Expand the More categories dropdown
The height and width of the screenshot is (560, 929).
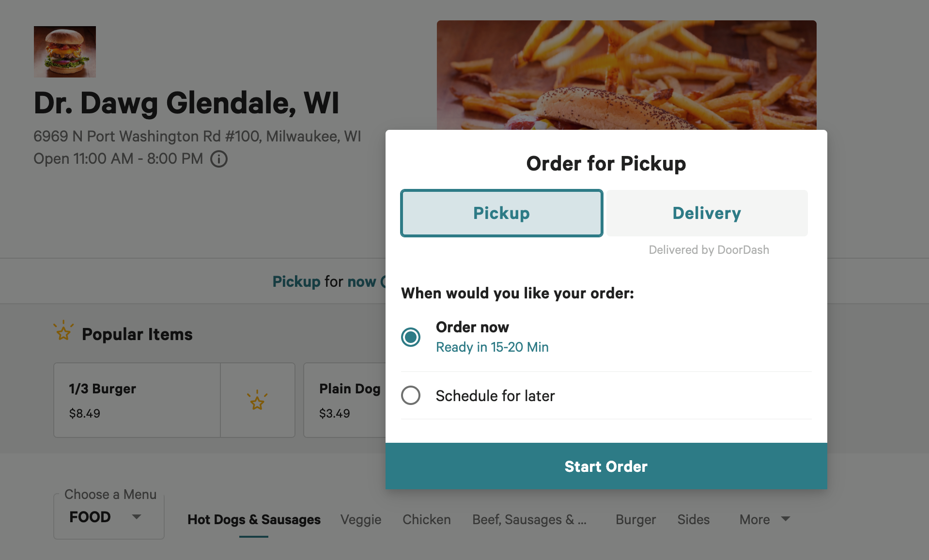tap(764, 519)
